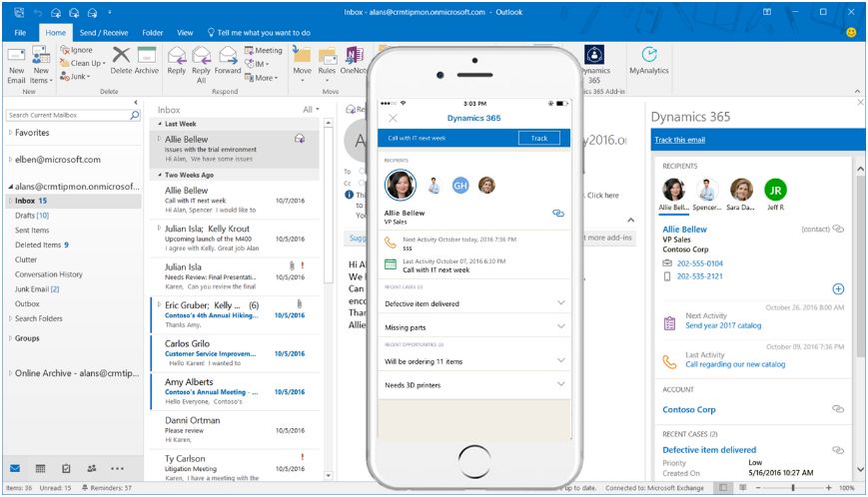The height and width of the screenshot is (497, 868).
Task: Expand 'Defective item delivered' case on phone
Action: pyautogui.click(x=560, y=302)
